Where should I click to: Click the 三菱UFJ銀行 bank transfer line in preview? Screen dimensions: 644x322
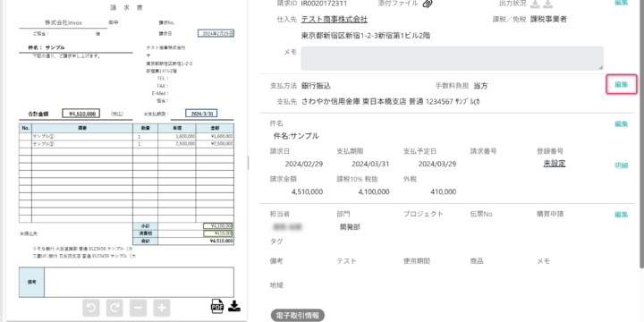tap(84, 256)
